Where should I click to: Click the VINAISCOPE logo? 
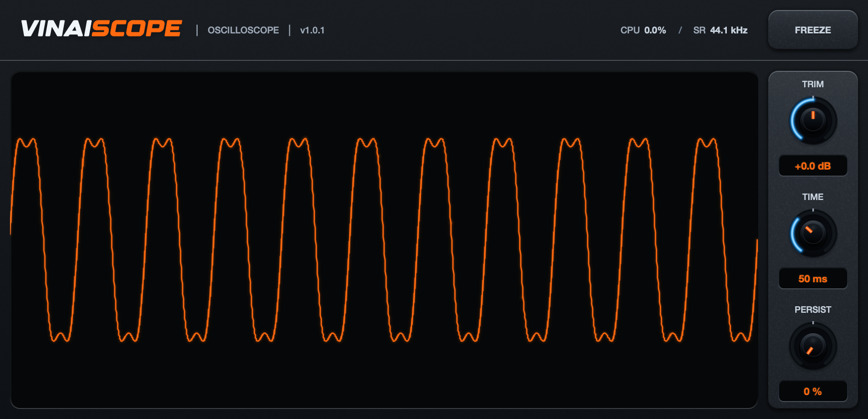[101, 28]
